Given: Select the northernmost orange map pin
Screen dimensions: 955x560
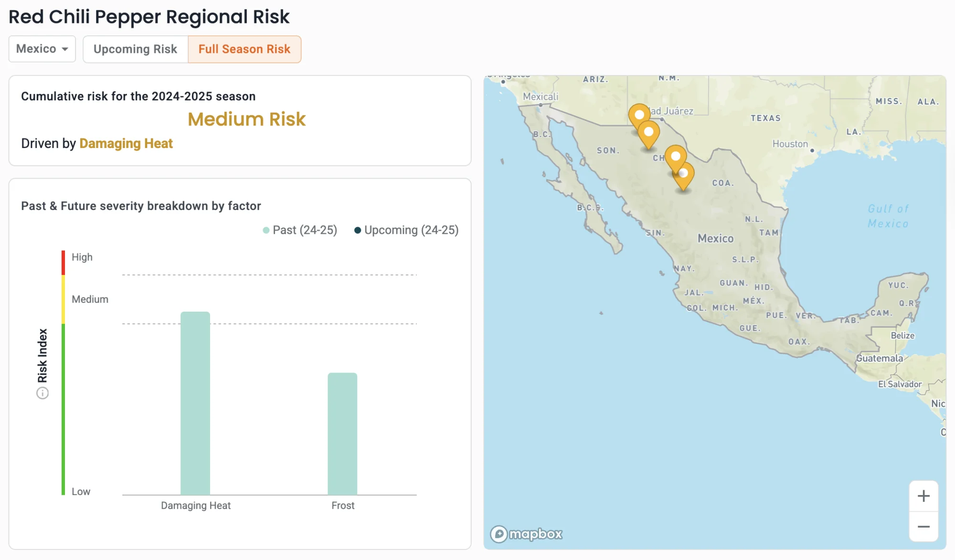Looking at the screenshot, I should pos(639,115).
